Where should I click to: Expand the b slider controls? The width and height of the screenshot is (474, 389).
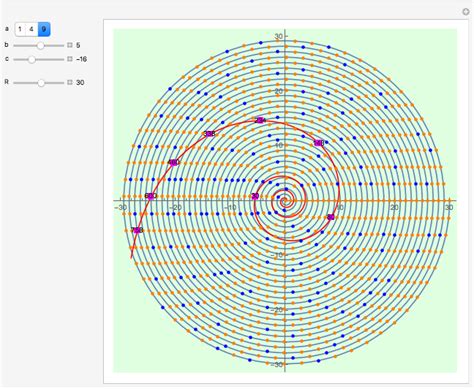(x=70, y=45)
